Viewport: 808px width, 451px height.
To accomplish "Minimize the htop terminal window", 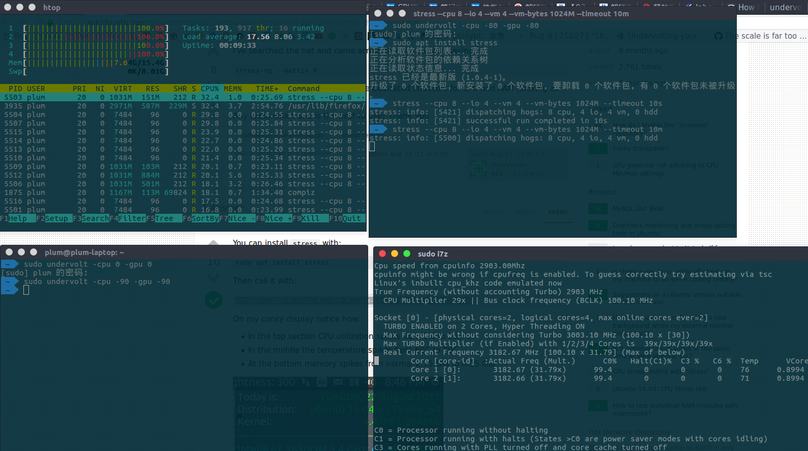I will pyautogui.click(x=19, y=7).
